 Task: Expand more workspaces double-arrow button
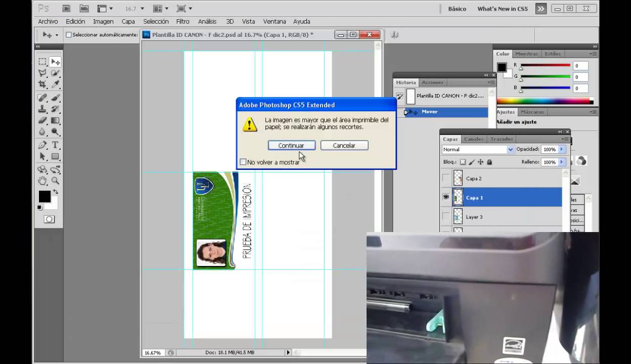[541, 9]
